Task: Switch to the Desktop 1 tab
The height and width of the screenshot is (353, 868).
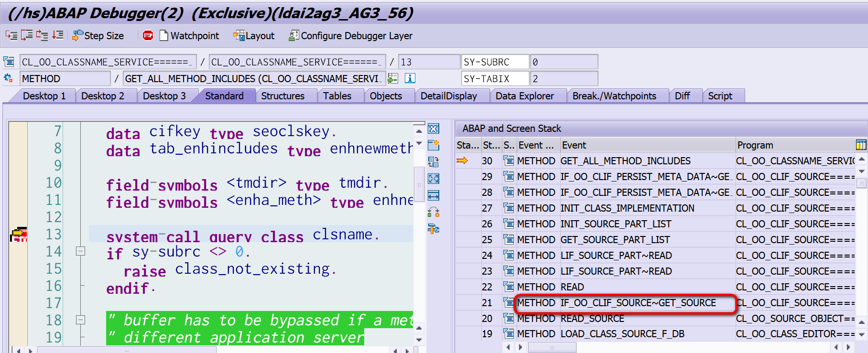Action: pos(44,96)
